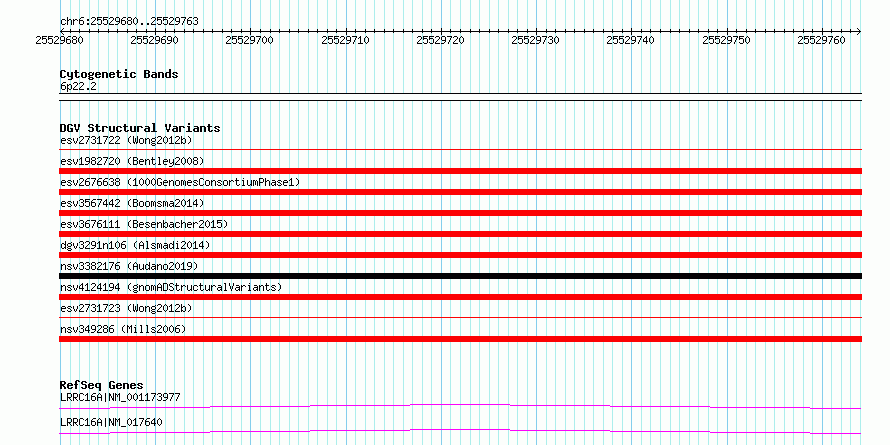Click the red bar under nsv4124194
Screen dimensions: 890x445
tap(460, 297)
